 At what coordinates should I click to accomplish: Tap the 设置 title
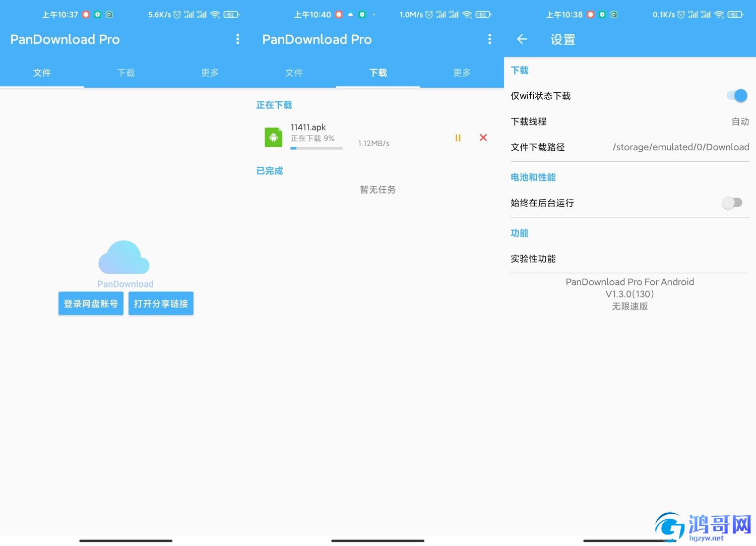coord(563,39)
